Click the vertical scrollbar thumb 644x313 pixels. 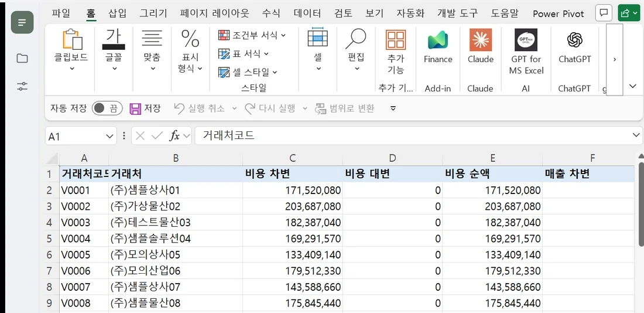tap(640, 204)
